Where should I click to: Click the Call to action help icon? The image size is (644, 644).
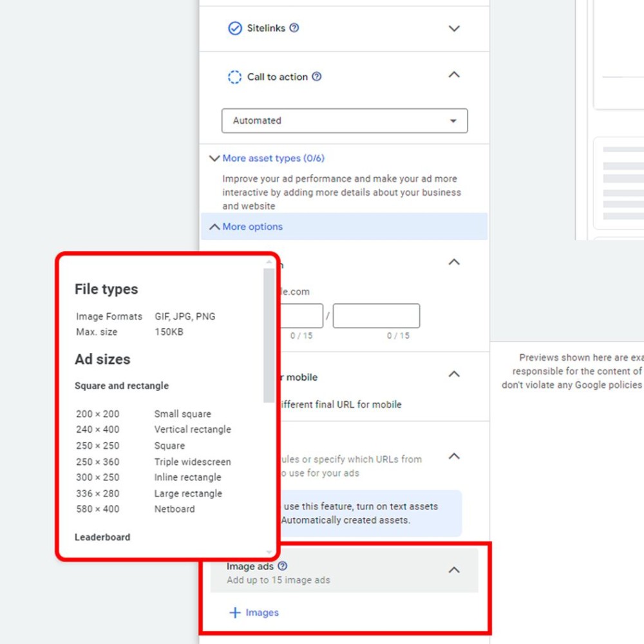tap(317, 77)
